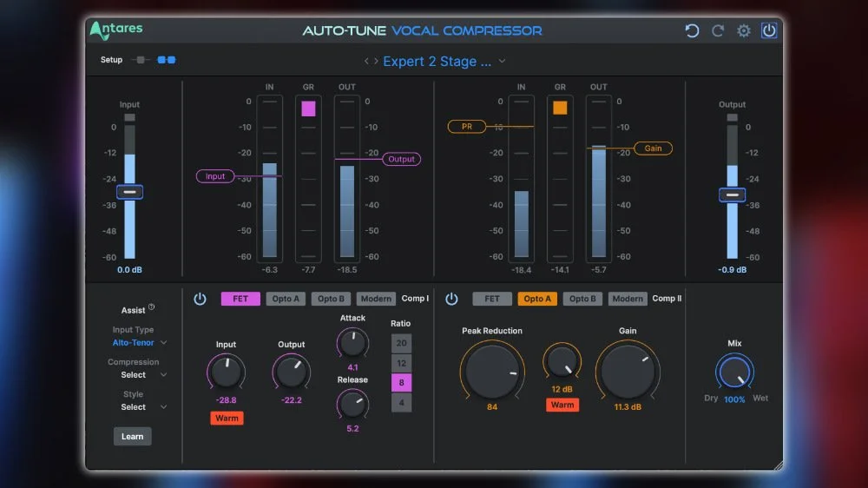This screenshot has width=868, height=488.
Task: Open the settings gear icon
Action: 744,30
